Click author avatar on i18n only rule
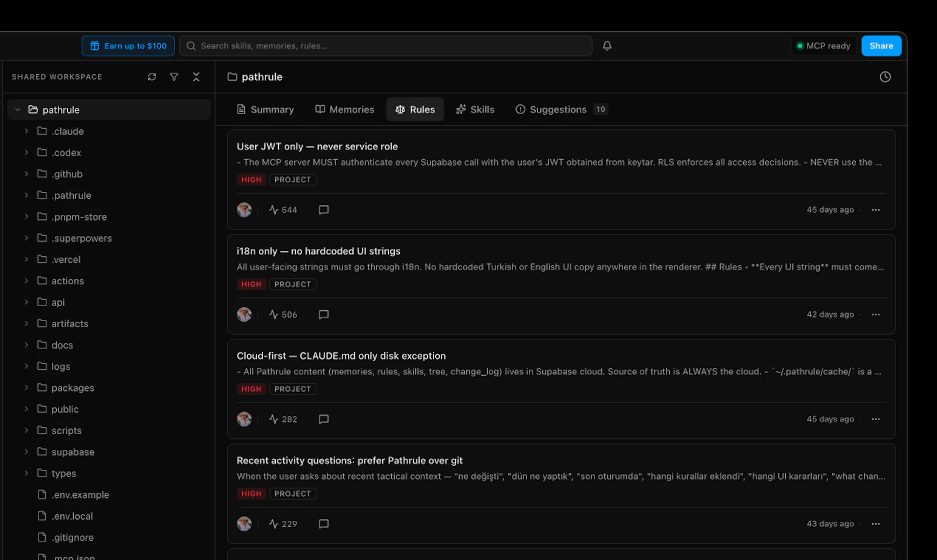The width and height of the screenshot is (937, 560). tap(244, 314)
